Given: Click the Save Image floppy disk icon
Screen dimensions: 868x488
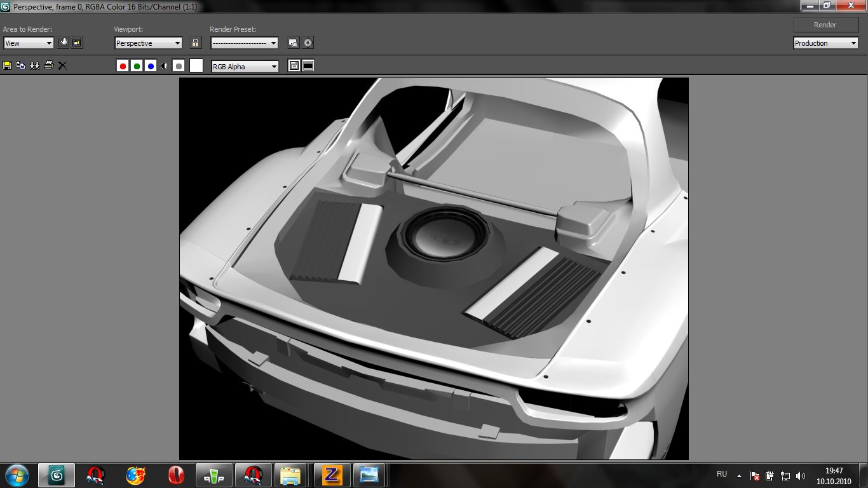Looking at the screenshot, I should (7, 65).
